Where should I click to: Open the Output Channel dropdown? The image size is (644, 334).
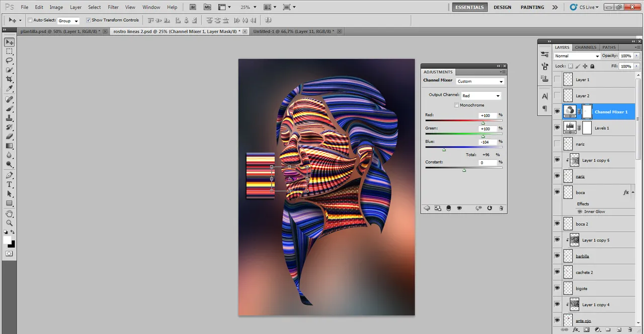481,96
